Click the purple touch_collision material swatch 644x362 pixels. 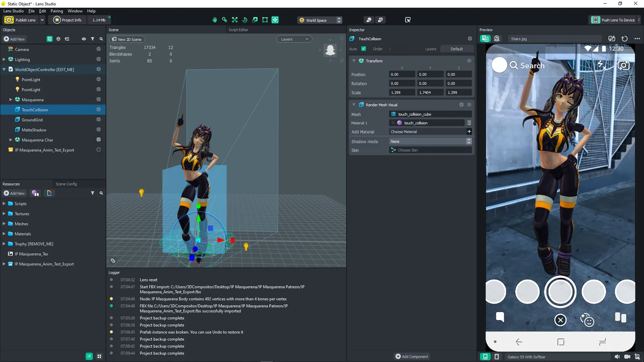click(399, 123)
